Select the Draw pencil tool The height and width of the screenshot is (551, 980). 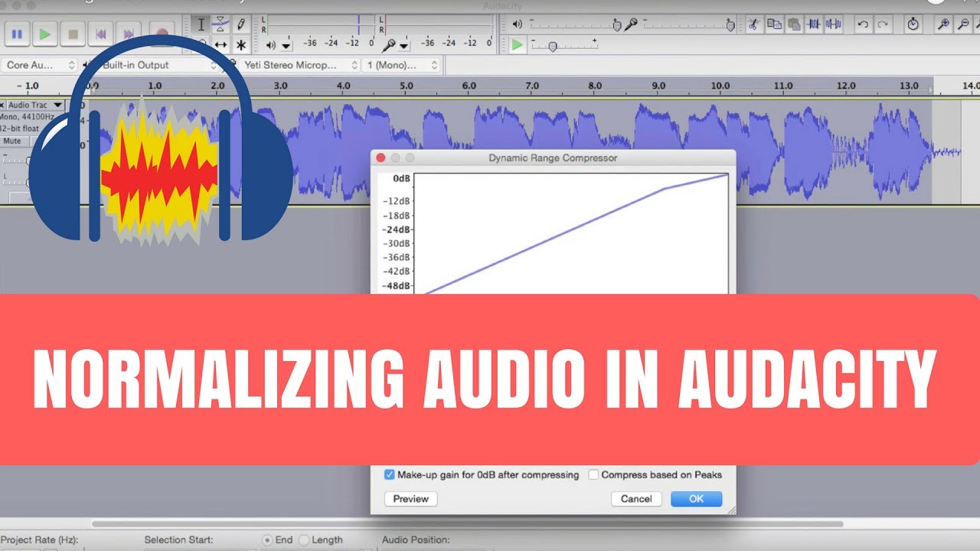click(x=240, y=24)
